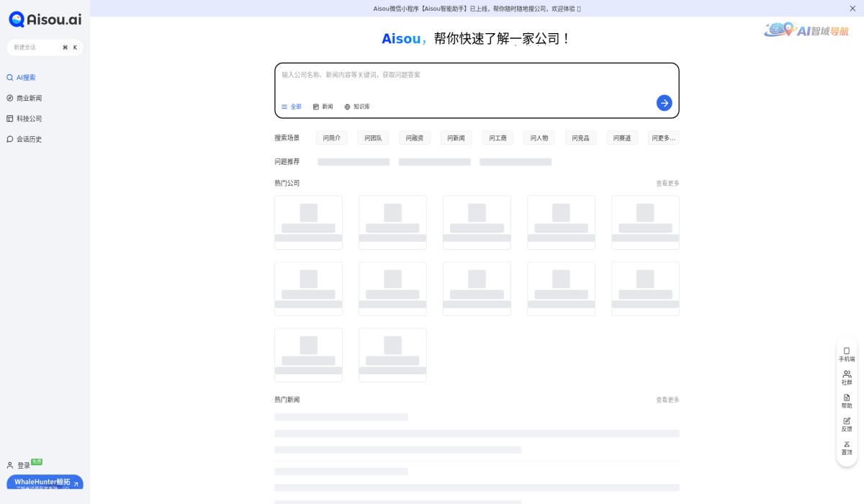
Task: Open 手机端 from the floating toolbar
Action: (x=846, y=354)
